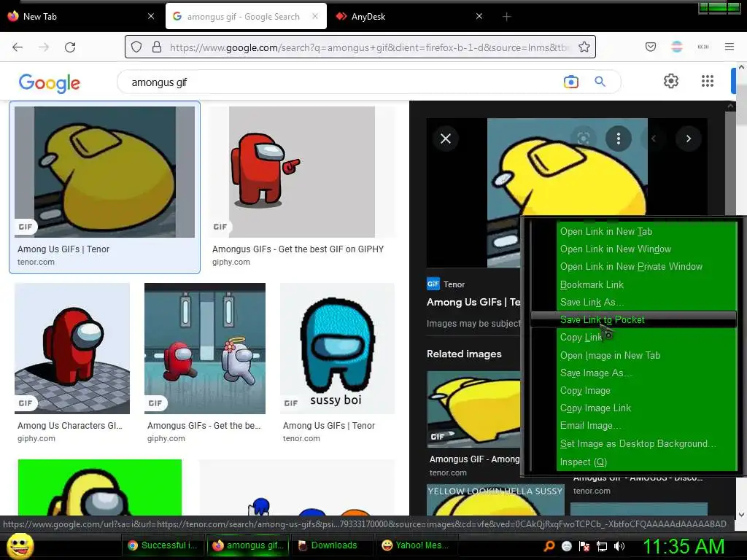Open related image Amongus GIF - Among
747x560 pixels.
click(x=473, y=409)
